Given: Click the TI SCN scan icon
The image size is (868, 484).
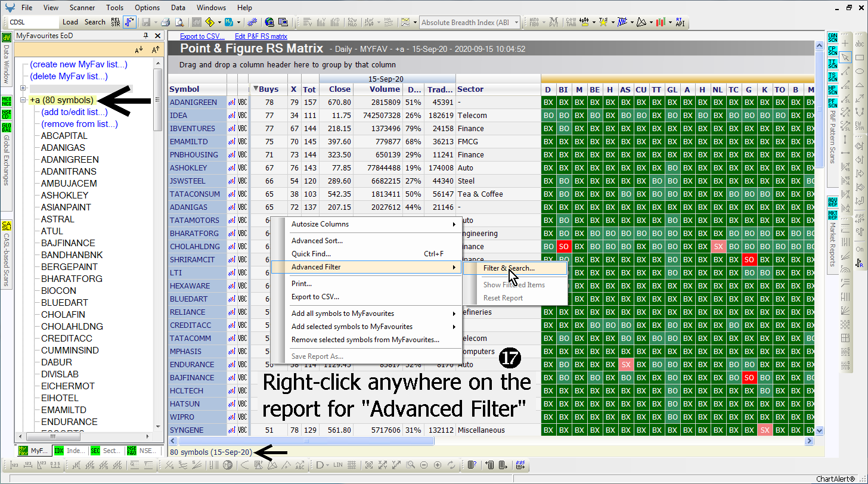Looking at the screenshot, I should pyautogui.click(x=833, y=63).
